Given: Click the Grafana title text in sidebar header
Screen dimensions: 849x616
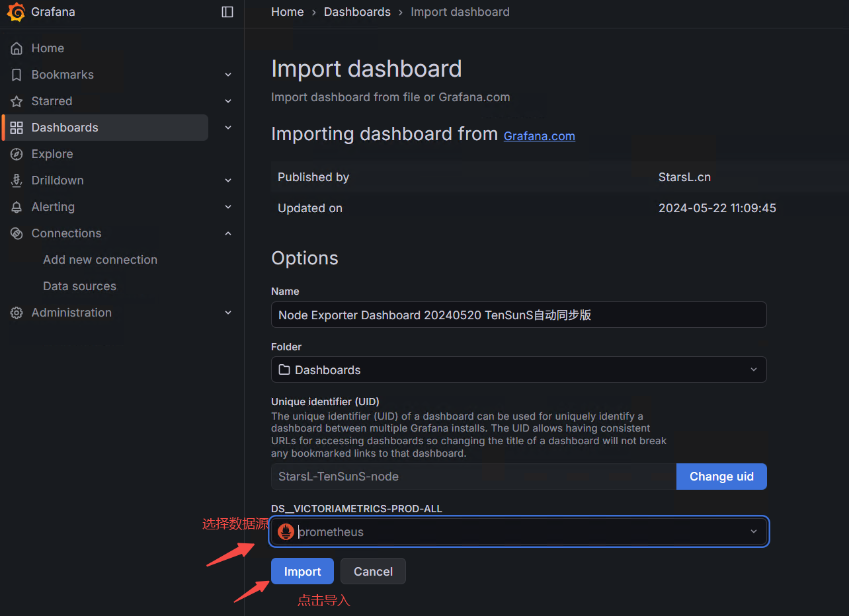Looking at the screenshot, I should click(x=53, y=12).
